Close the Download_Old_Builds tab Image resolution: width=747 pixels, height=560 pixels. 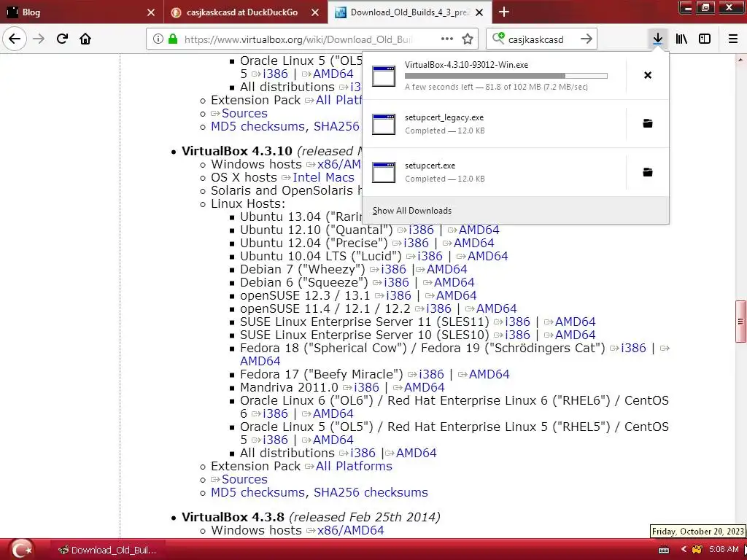480,12
